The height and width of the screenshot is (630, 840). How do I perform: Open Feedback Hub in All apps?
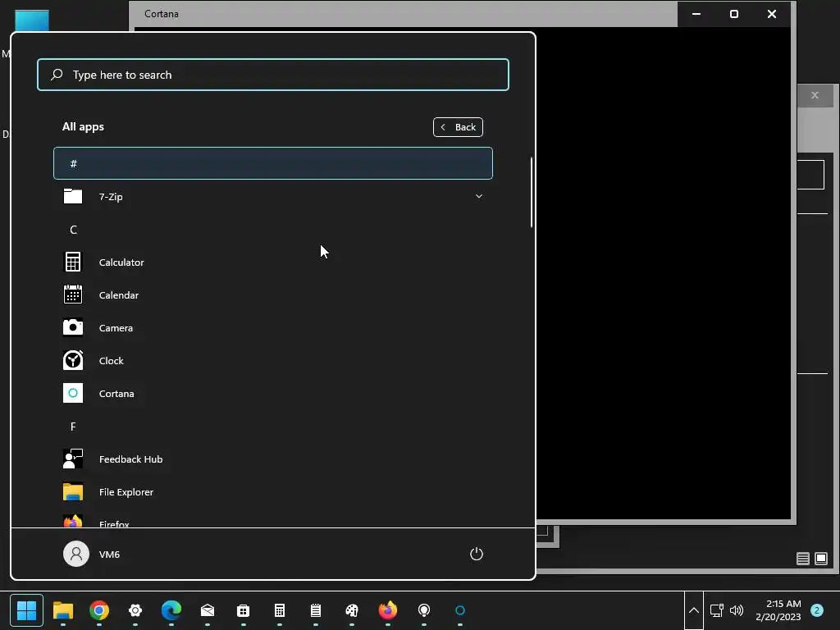coord(272,459)
